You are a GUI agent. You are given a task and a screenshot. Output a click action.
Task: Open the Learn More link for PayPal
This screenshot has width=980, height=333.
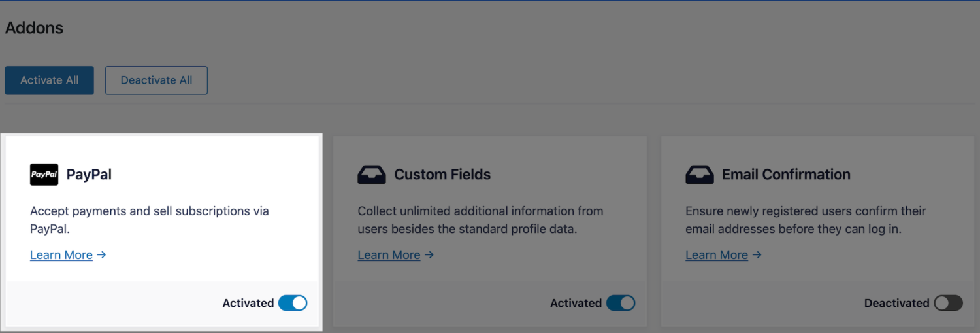(61, 255)
